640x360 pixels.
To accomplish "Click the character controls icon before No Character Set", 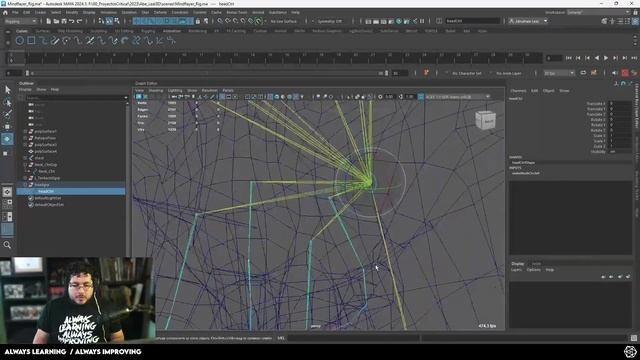I will [x=426, y=73].
